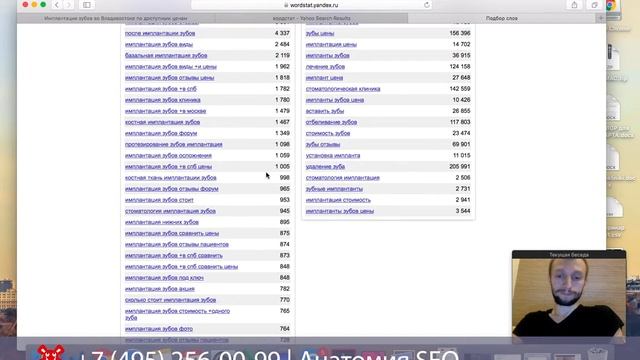Open link имплантация зубов осложнения
The height and width of the screenshot is (360, 640).
click(168, 156)
